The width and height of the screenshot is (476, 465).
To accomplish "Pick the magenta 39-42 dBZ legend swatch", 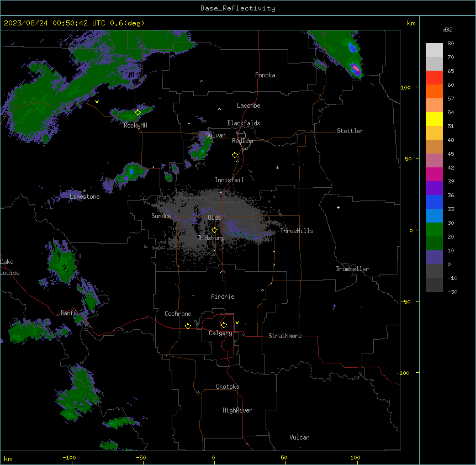I will [434, 174].
